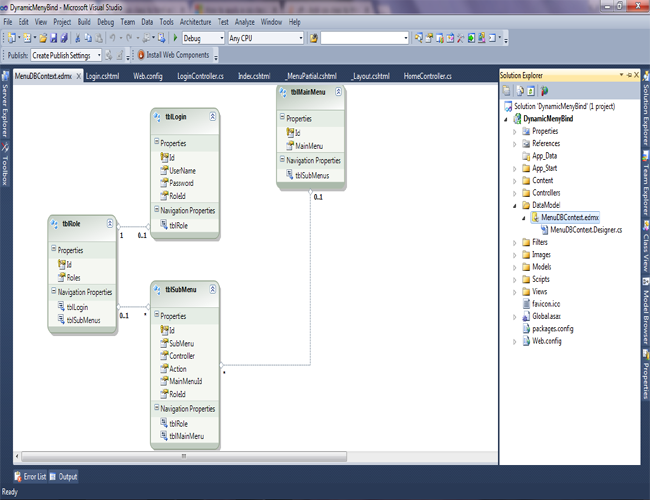The width and height of the screenshot is (650, 500).
Task: Open the Output panel
Action: tap(67, 477)
